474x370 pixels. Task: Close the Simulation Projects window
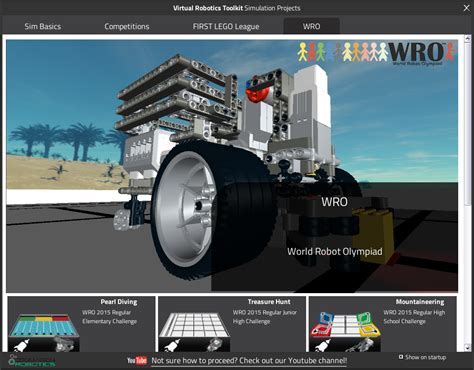coord(466,8)
